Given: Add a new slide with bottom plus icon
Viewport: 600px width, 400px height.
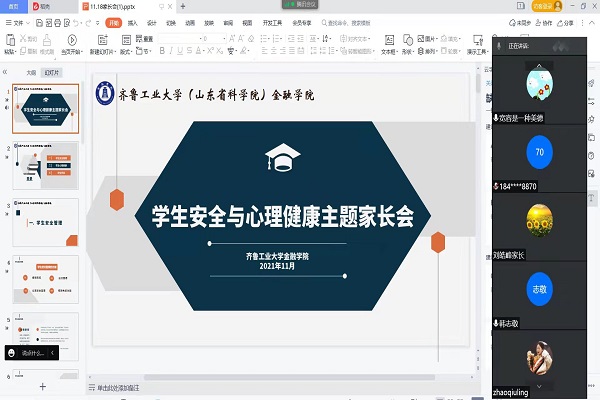Looking at the screenshot, I should pyautogui.click(x=43, y=387).
